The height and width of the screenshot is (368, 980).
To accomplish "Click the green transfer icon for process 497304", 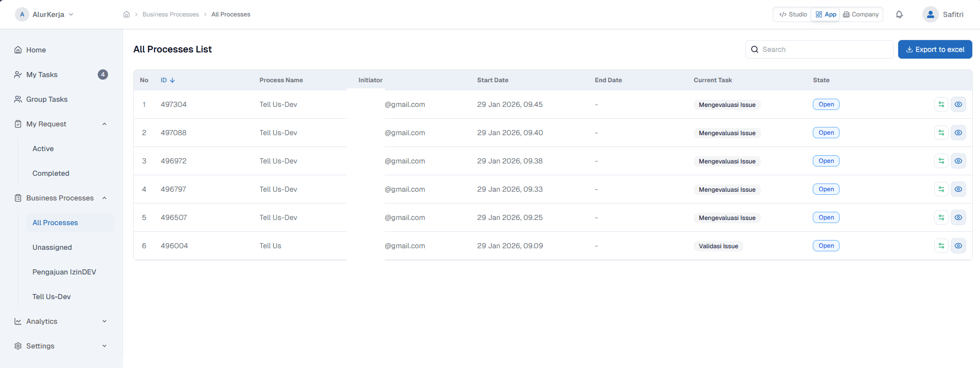I will (941, 104).
